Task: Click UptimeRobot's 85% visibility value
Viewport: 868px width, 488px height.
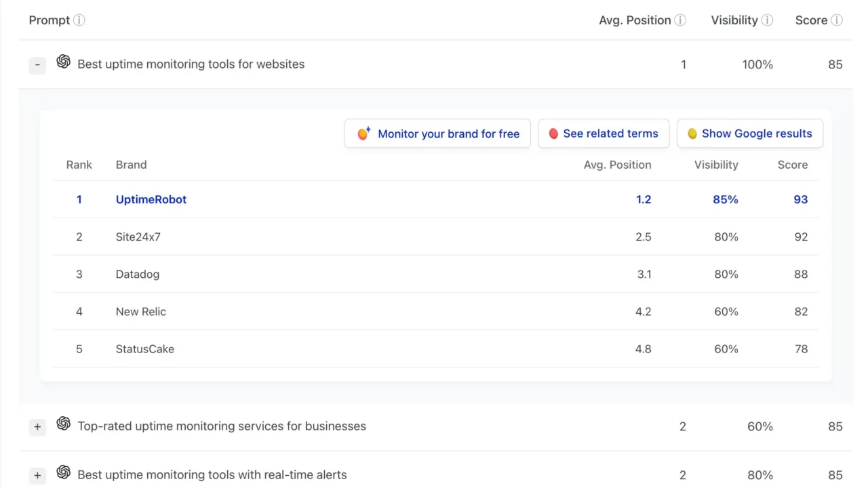Action: 726,199
